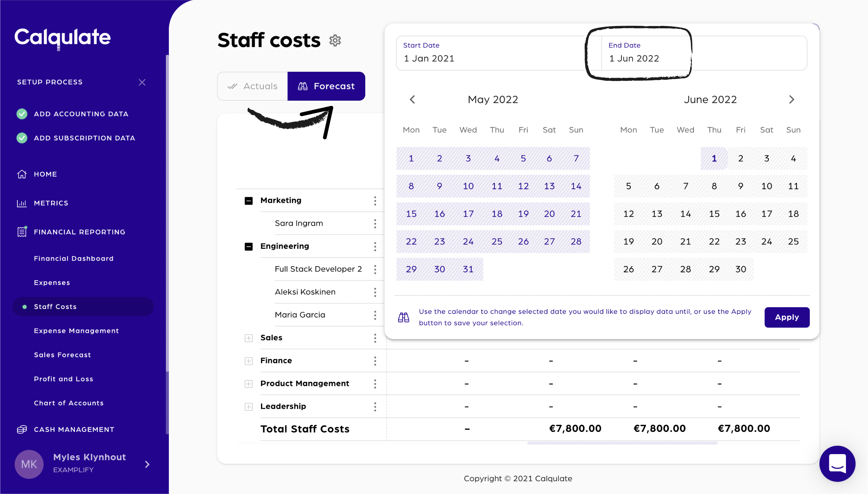Open Sales Forecast in the sidebar

62,355
